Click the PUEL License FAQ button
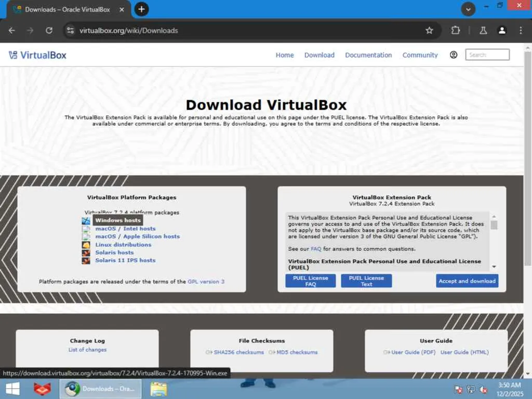532x399 pixels. 311,281
